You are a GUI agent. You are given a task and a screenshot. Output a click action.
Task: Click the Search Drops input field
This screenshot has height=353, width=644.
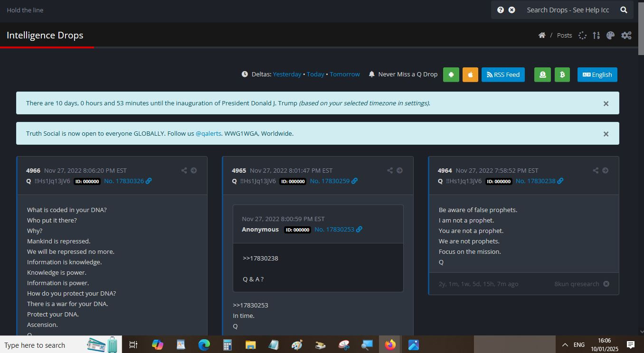point(568,10)
